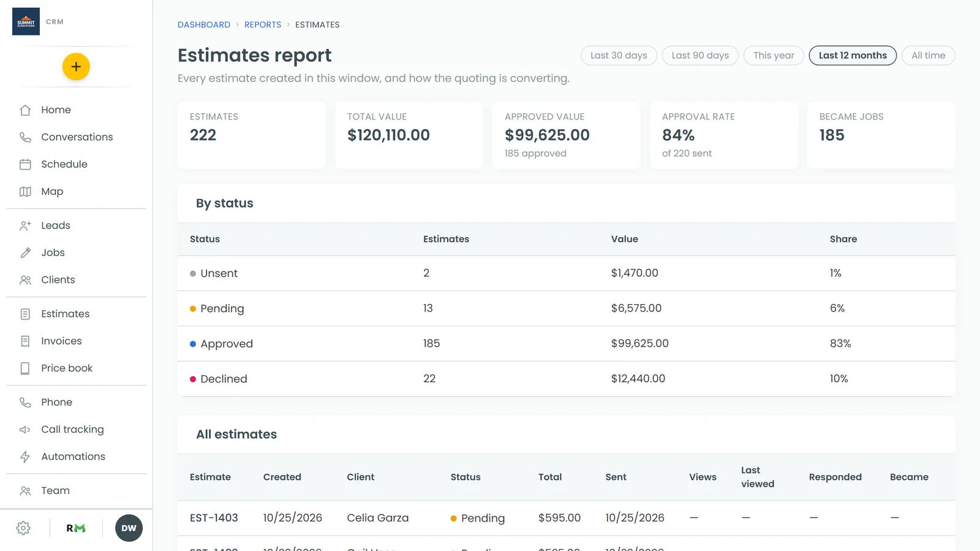Click client name Celia Garza
Screen dimensions: 980x551
377,518
